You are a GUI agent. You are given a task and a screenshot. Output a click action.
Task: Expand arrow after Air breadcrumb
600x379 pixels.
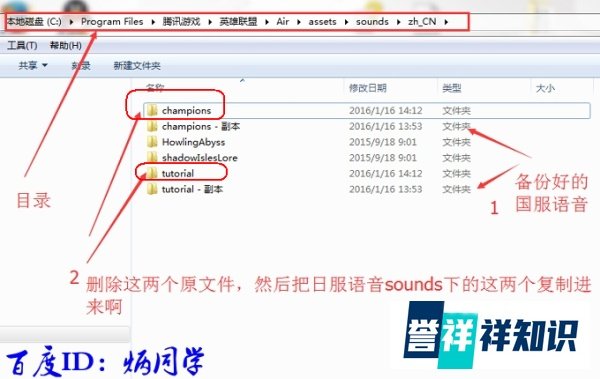[x=299, y=22]
